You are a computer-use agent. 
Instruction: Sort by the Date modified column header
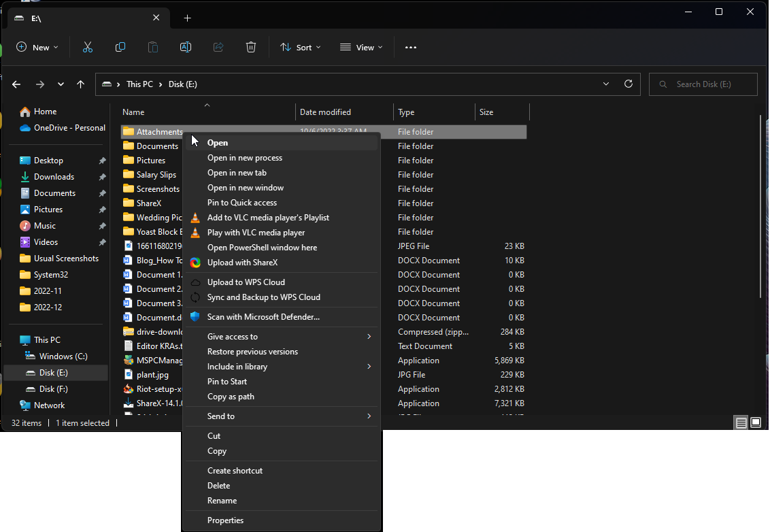[x=344, y=112]
